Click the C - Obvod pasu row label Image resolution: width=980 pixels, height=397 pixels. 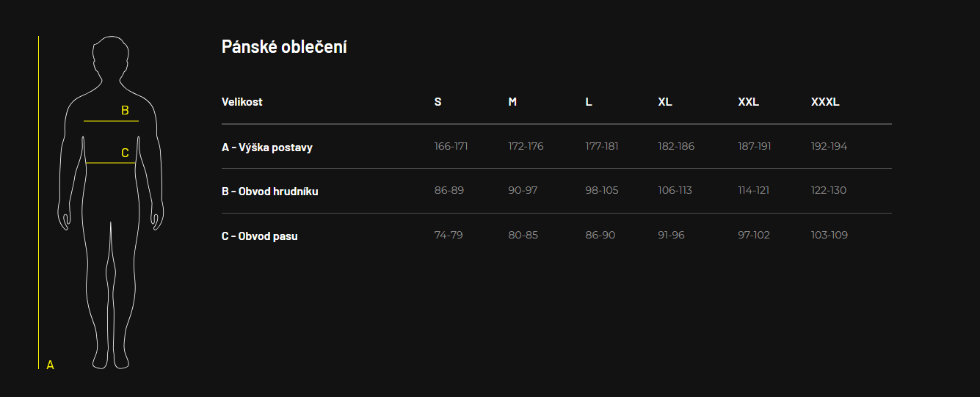point(260,236)
